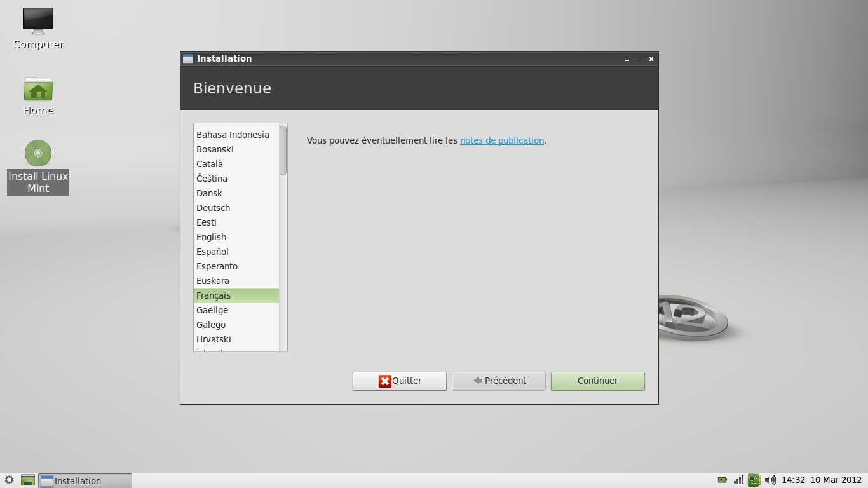
Task: Select Bosanski language
Action: 236,149
